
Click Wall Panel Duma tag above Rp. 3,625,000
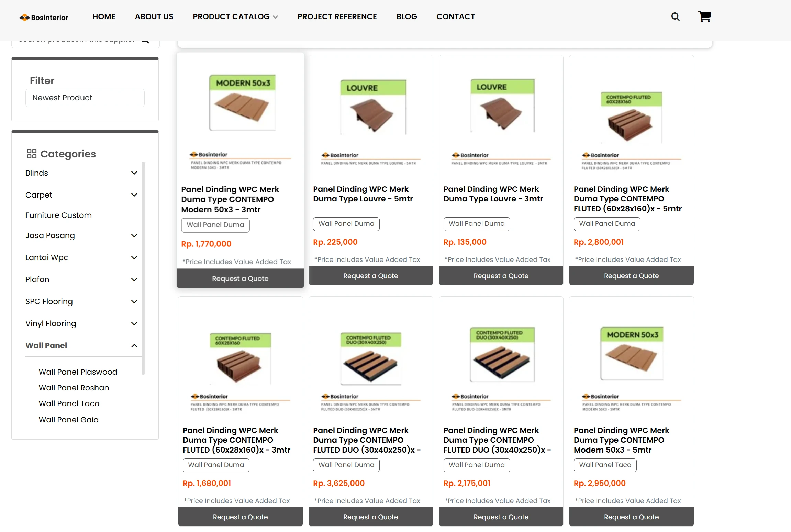346,465
